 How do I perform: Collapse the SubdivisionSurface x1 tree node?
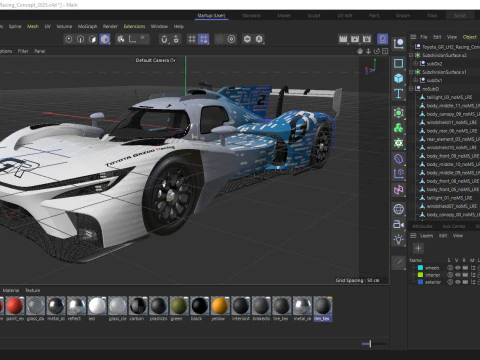(411, 72)
